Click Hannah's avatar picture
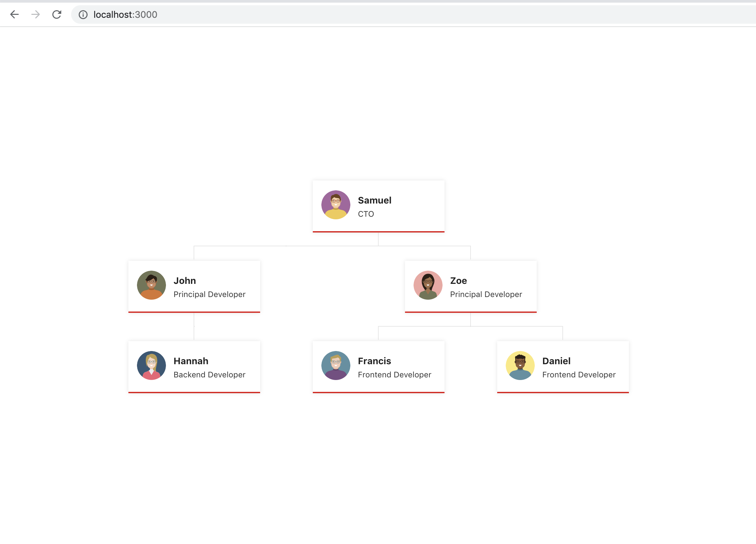Screen dimensions: 756x544 pyautogui.click(x=151, y=365)
